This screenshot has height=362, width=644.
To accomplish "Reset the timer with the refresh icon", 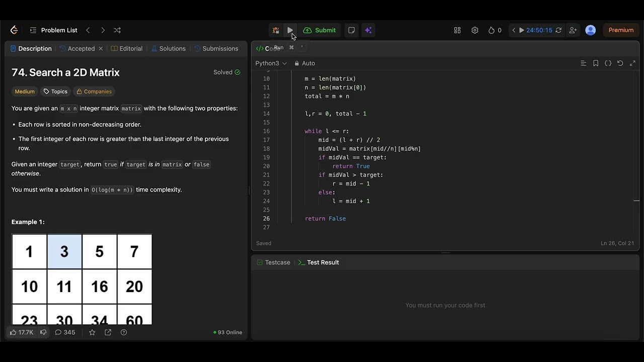I will (x=558, y=30).
